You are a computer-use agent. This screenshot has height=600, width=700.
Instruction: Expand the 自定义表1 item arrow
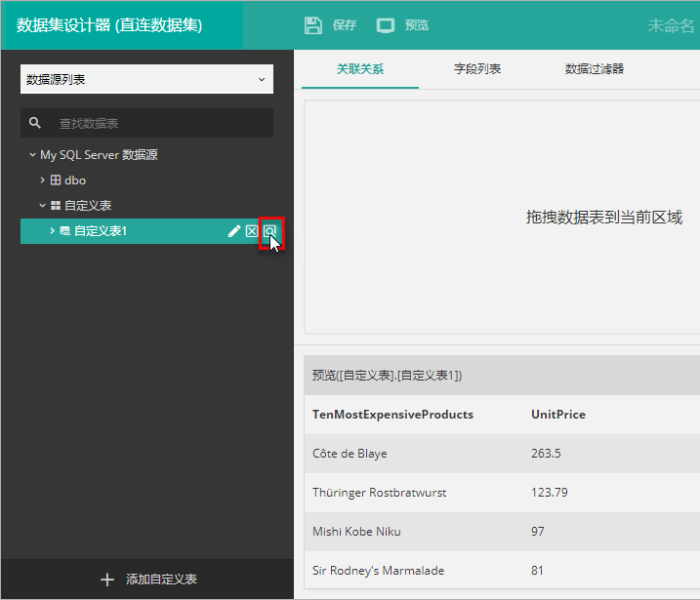pos(52,231)
